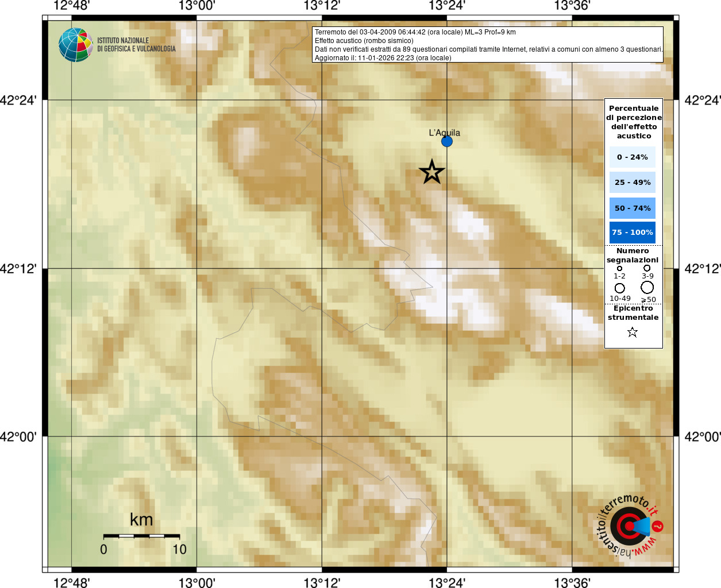Click the 10-49 reports circle symbol

(x=619, y=288)
